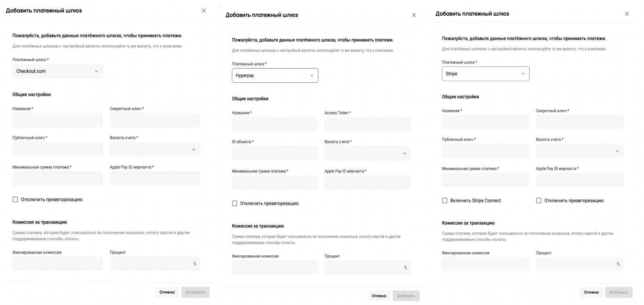Expand Валюта счета dropdown in the Stripe dialog

579,151
